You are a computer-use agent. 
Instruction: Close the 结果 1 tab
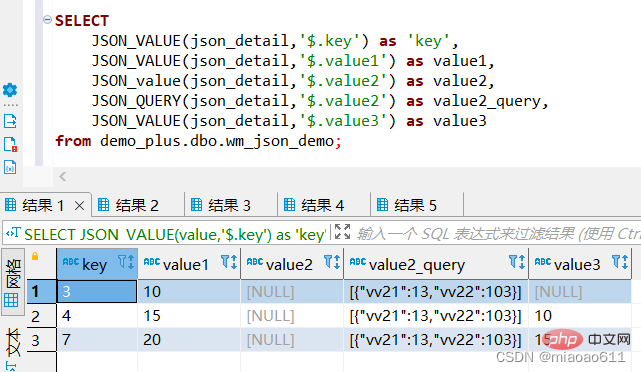tap(80, 206)
